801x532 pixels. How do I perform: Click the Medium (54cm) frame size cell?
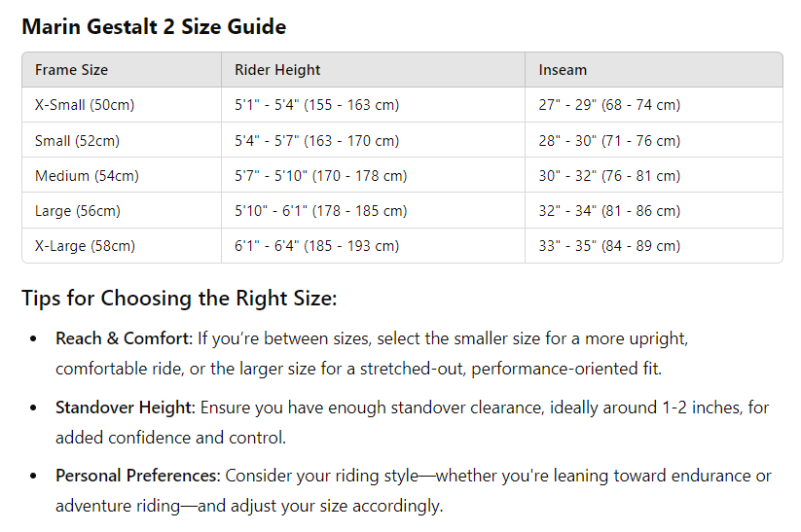pos(87,176)
